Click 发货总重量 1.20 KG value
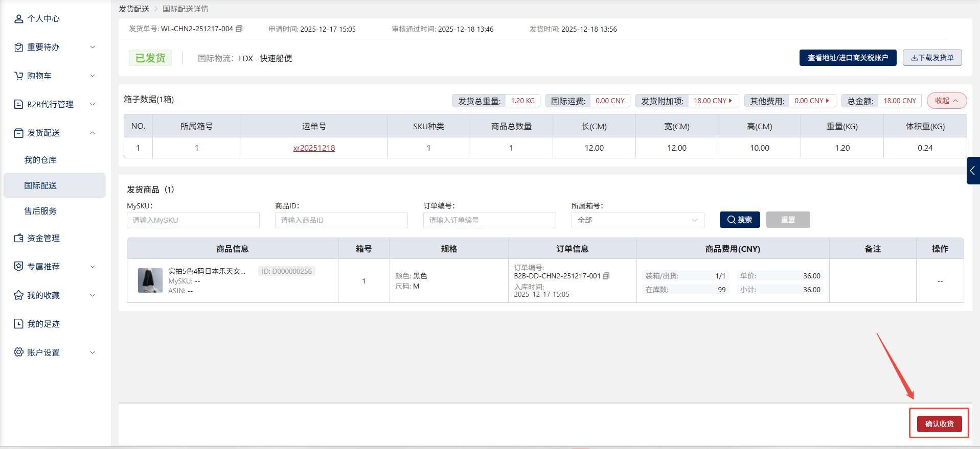The width and height of the screenshot is (980, 449). pyautogui.click(x=523, y=101)
